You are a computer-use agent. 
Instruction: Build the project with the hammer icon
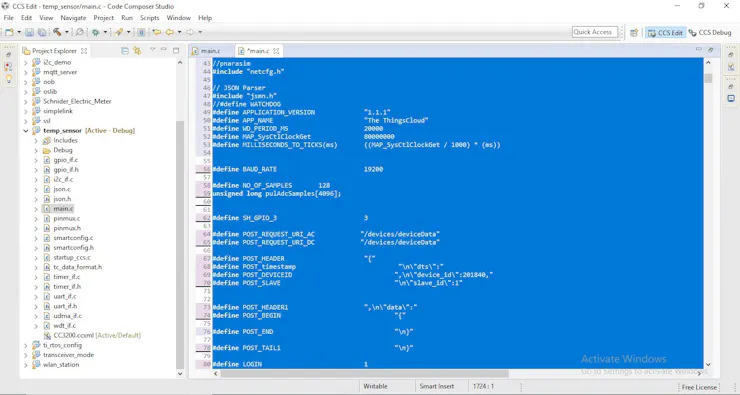(x=57, y=32)
